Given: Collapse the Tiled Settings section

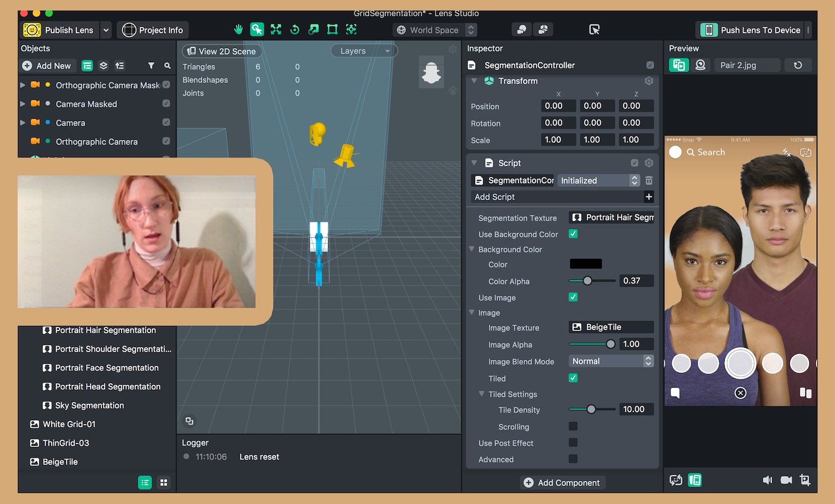Looking at the screenshot, I should point(482,394).
